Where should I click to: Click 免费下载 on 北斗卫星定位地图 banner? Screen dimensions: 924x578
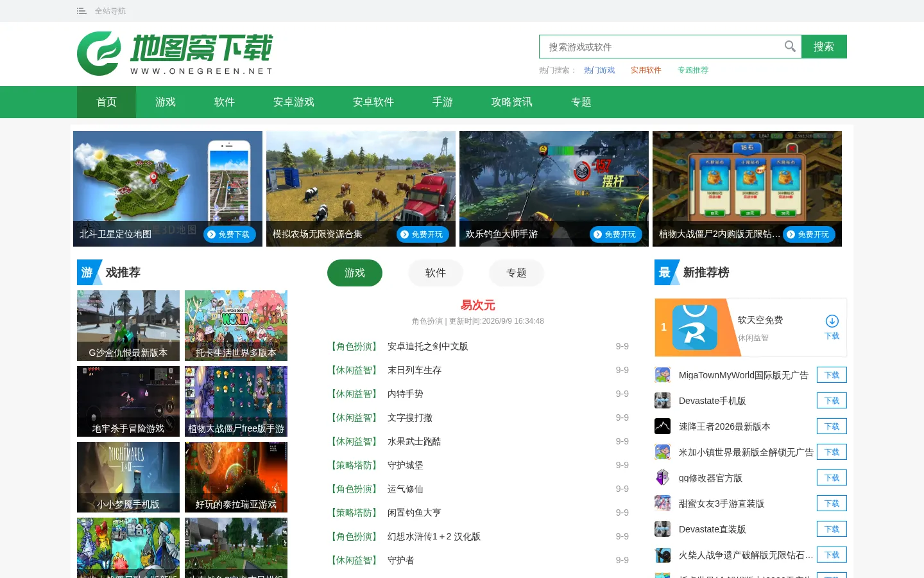click(x=230, y=234)
